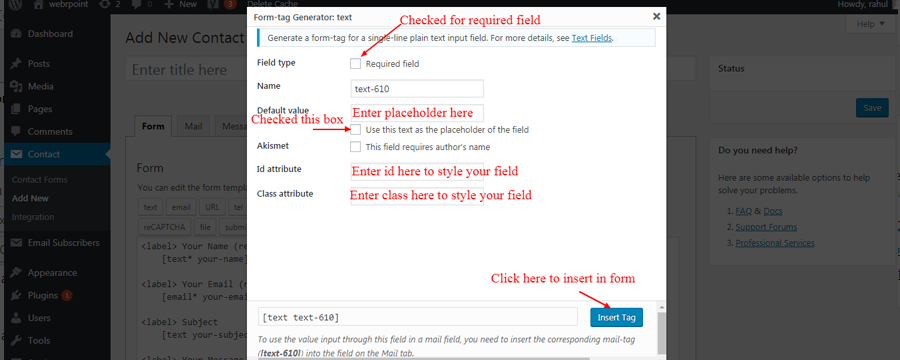Click the Pages icon in sidebar
The width and height of the screenshot is (900, 360).
16,109
